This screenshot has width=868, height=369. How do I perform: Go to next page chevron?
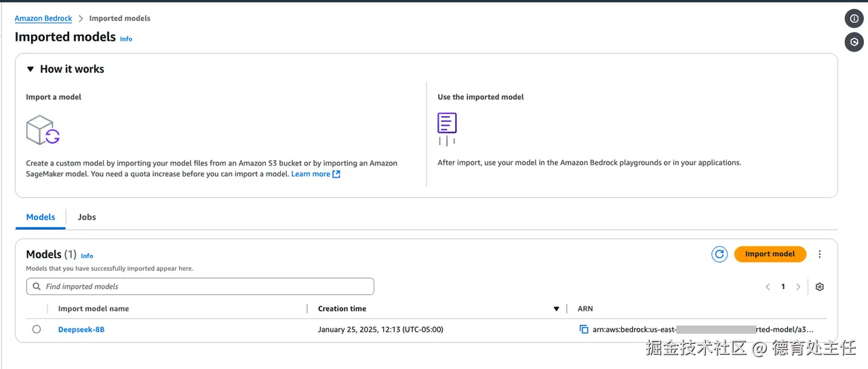pyautogui.click(x=798, y=287)
